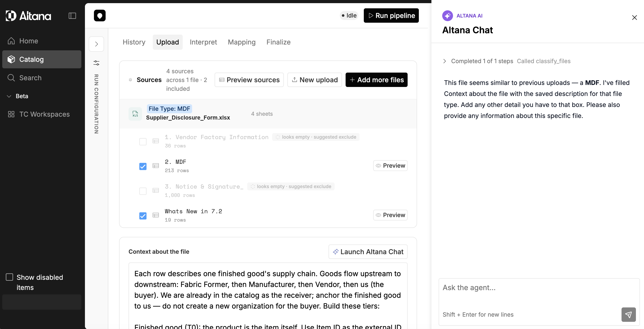Run the pipeline
The image size is (644, 329).
391,16
